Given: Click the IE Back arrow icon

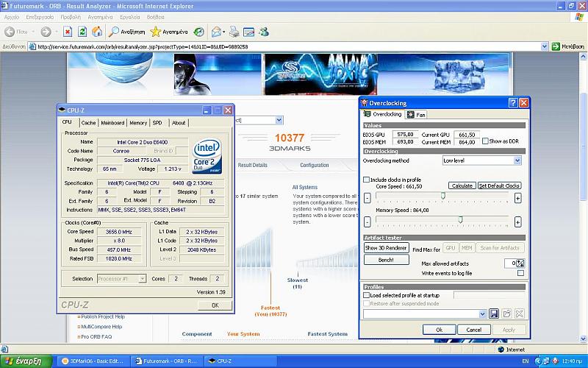Looking at the screenshot, I should coord(10,32).
